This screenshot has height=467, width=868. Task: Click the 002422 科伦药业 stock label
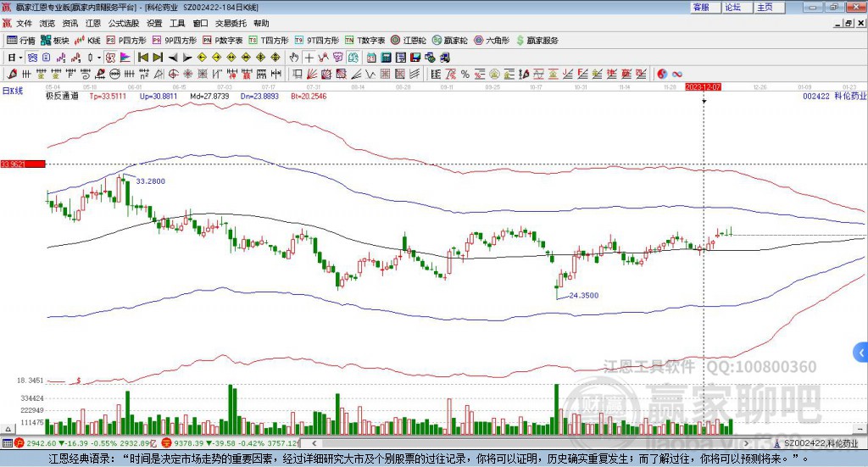coord(834,97)
